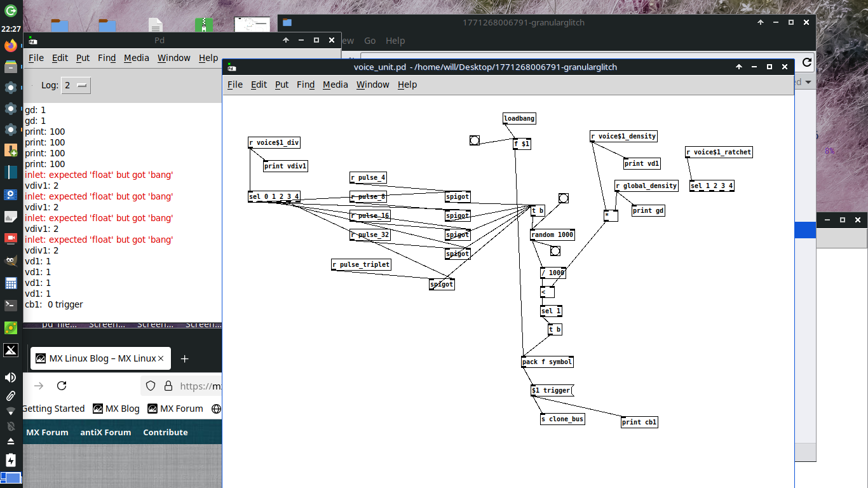The height and width of the screenshot is (488, 868).
Task: Follow the "Contribute" link in the forum navbar
Action: coord(165,432)
